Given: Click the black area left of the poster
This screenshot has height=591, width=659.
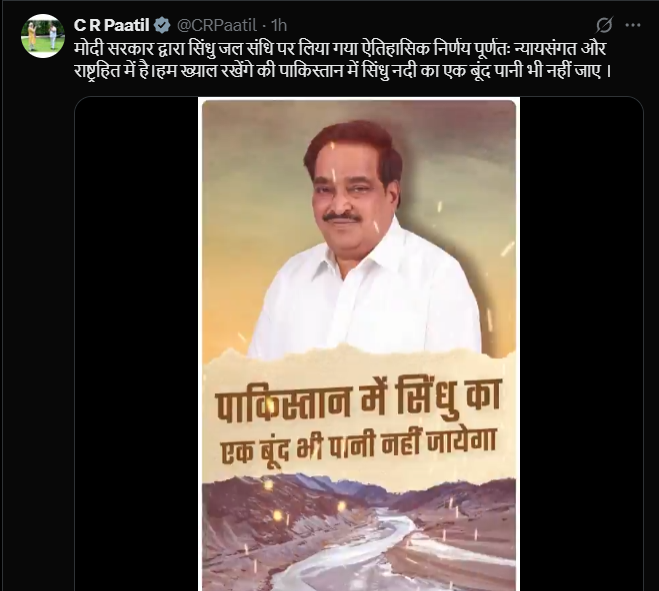Looking at the screenshot, I should coord(137,344).
